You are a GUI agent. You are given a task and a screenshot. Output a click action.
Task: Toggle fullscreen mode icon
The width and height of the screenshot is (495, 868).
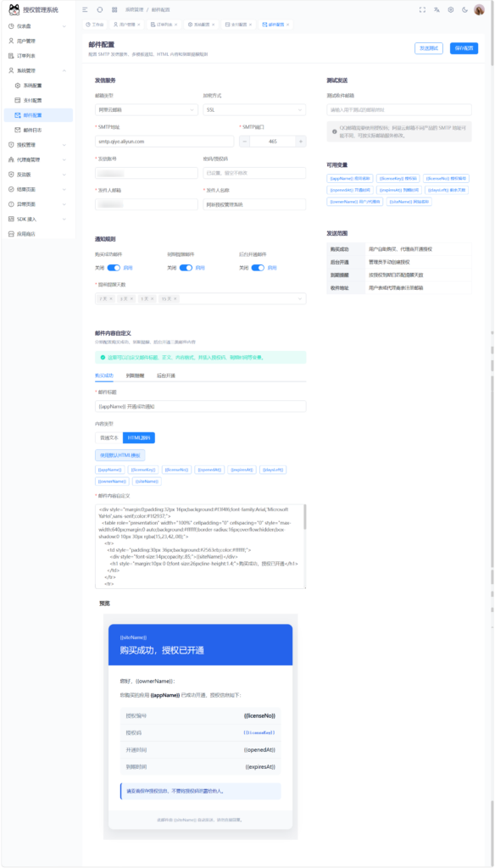[x=422, y=9]
